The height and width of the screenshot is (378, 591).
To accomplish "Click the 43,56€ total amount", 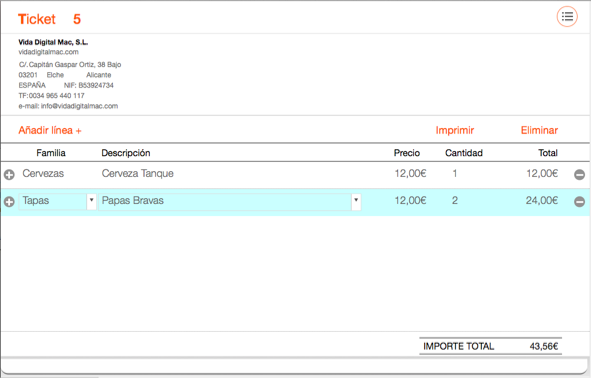I will pos(544,346).
